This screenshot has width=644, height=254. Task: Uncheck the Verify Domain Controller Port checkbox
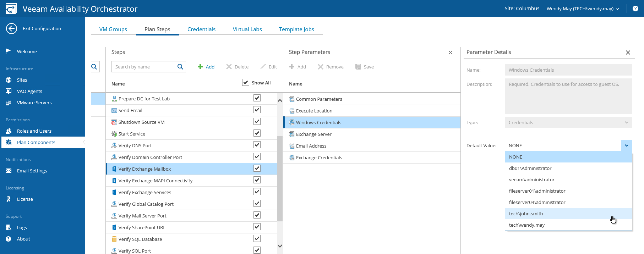click(257, 156)
